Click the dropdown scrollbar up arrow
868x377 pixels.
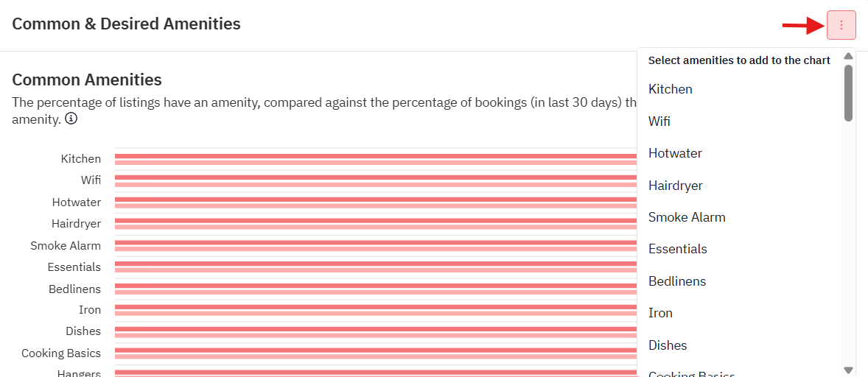(x=848, y=56)
